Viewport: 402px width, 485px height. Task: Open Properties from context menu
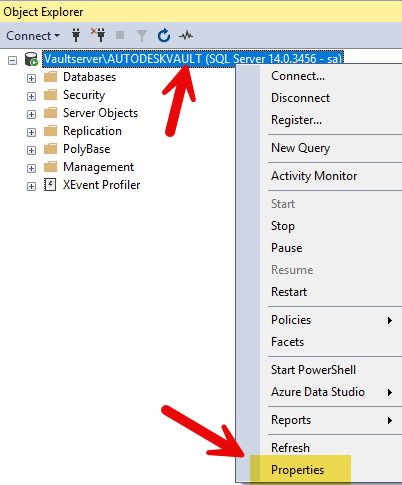click(x=297, y=470)
